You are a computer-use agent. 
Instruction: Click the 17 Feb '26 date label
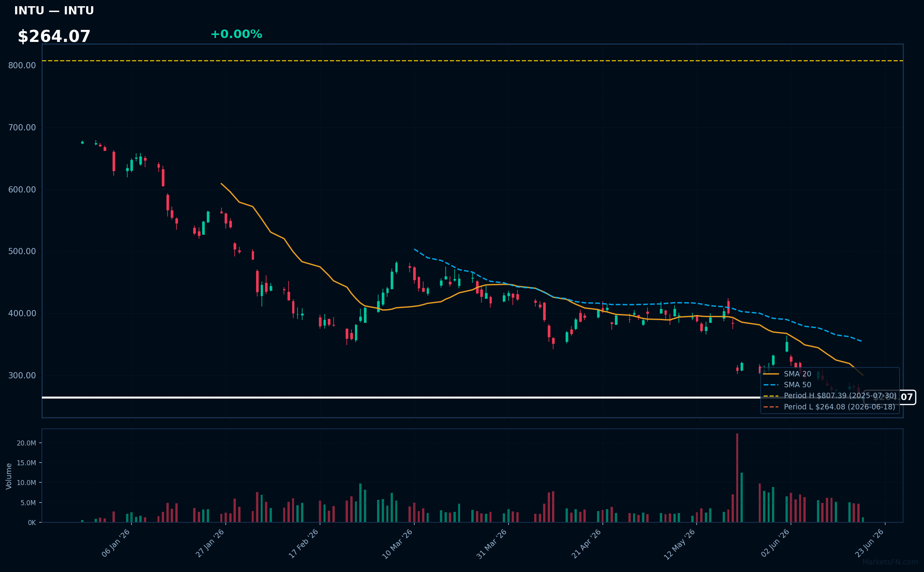tap(304, 543)
